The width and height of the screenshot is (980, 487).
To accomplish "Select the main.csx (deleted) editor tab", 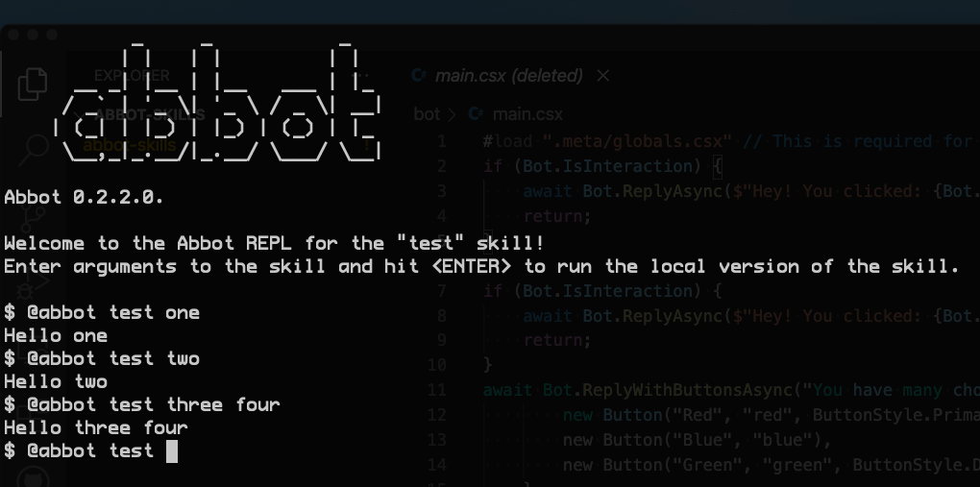I will pyautogui.click(x=509, y=76).
